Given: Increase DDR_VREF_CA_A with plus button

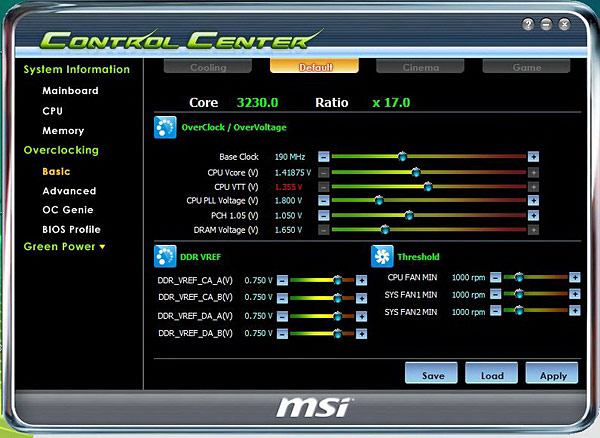Looking at the screenshot, I should [361, 280].
